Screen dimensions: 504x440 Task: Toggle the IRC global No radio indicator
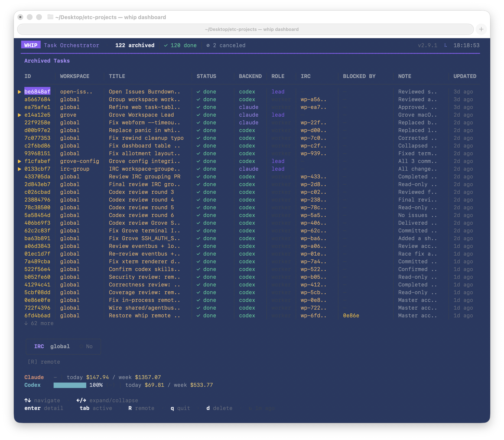(81, 346)
